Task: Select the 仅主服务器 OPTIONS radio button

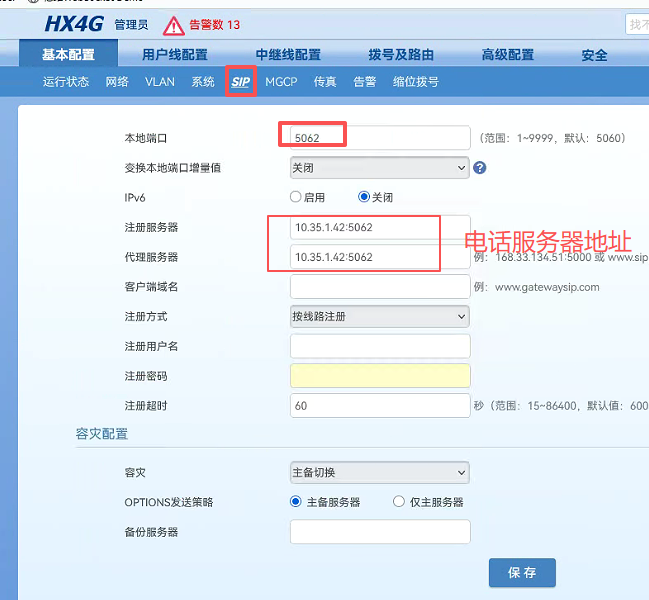Action: [399, 502]
